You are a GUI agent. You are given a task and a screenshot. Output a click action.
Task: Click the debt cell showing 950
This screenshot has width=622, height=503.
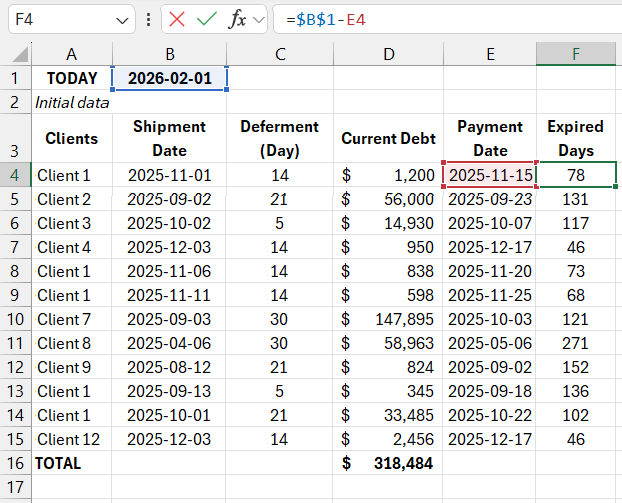click(x=388, y=247)
